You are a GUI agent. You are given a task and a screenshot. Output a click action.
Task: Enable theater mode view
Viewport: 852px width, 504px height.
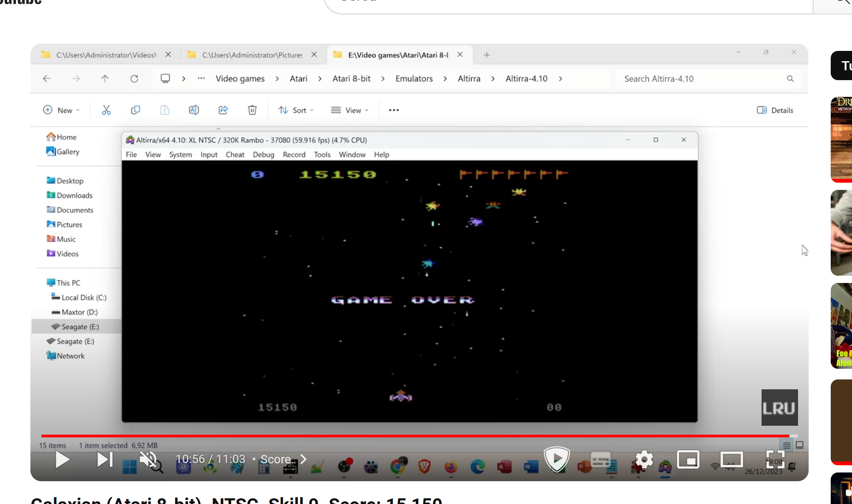click(x=732, y=460)
